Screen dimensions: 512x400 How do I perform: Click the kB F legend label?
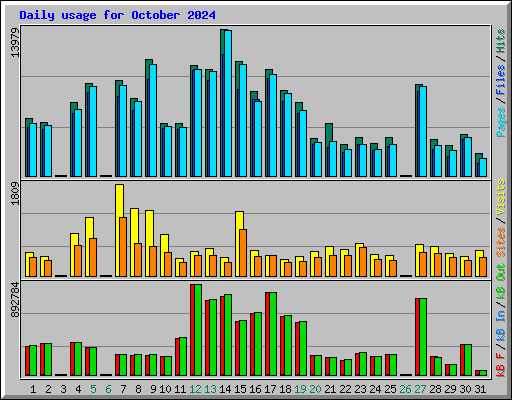[501, 365]
